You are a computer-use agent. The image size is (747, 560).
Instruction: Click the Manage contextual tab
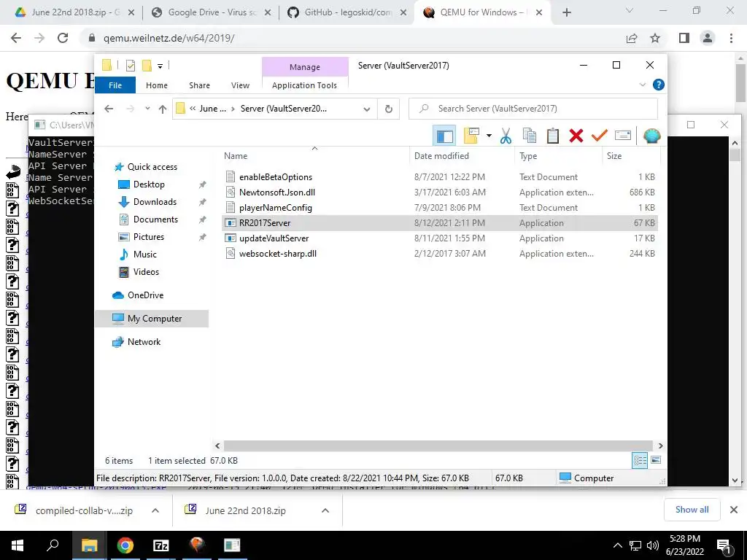point(305,67)
